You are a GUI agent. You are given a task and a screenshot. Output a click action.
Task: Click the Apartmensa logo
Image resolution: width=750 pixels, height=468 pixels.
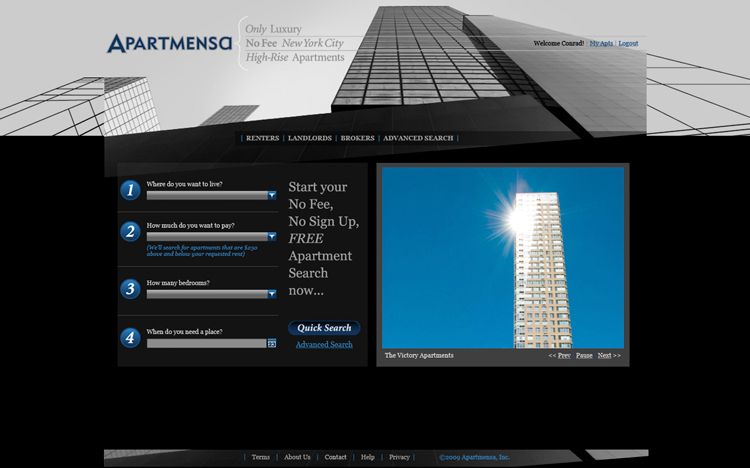[x=169, y=43]
